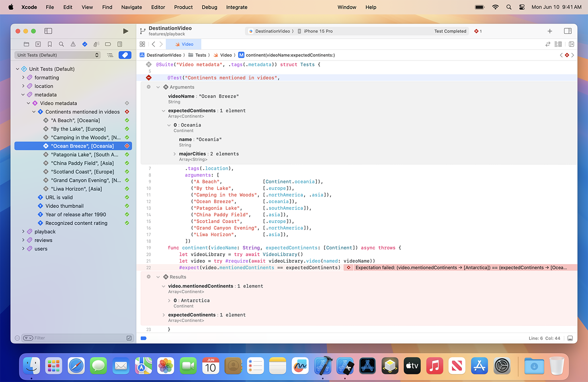The image size is (588, 382).
Task: Show the Issue navigator warning icon
Action: coord(73,44)
